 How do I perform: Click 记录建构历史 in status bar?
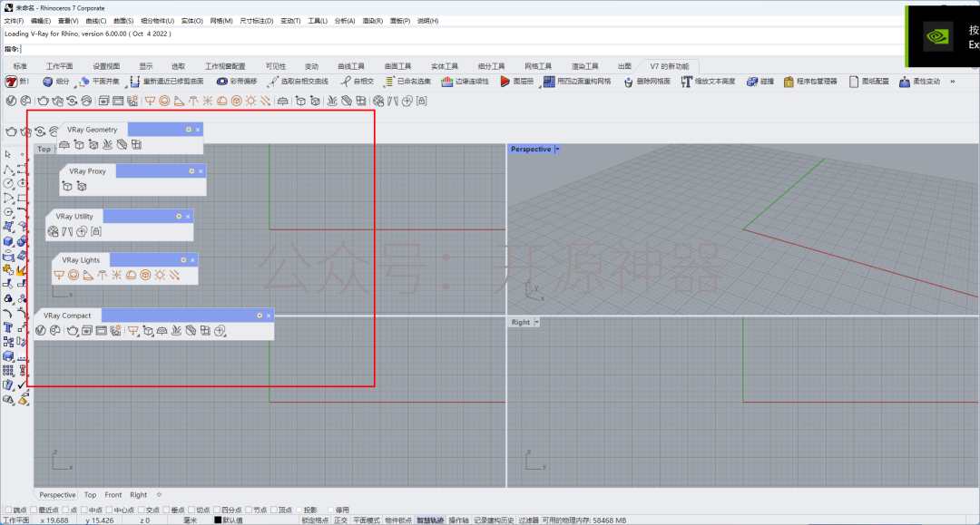[494, 520]
